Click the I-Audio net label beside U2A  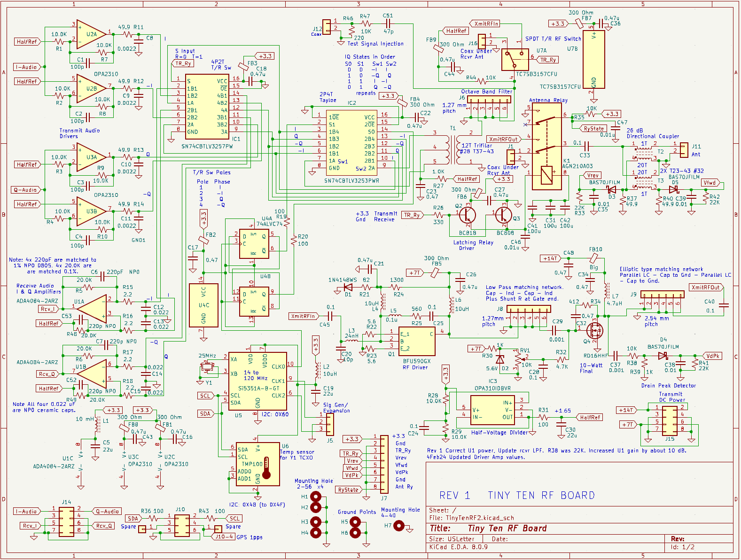click(26, 67)
